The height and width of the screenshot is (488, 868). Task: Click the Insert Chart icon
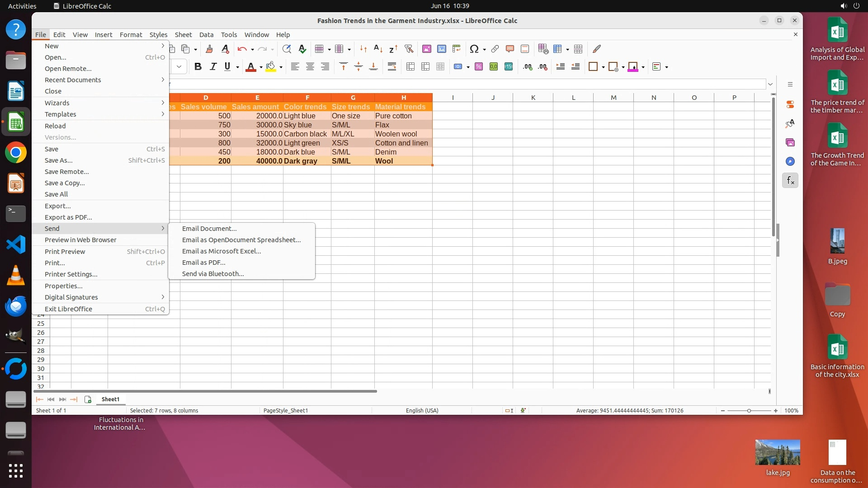click(442, 49)
